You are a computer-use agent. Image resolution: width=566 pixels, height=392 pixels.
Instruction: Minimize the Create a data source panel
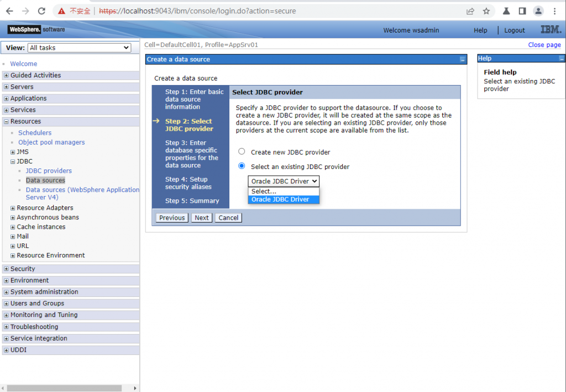click(x=463, y=60)
